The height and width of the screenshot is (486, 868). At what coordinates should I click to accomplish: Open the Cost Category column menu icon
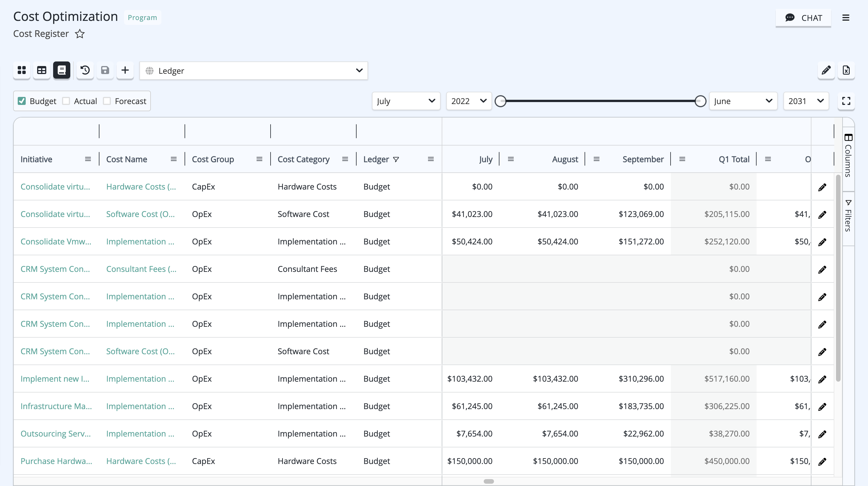[345, 159]
